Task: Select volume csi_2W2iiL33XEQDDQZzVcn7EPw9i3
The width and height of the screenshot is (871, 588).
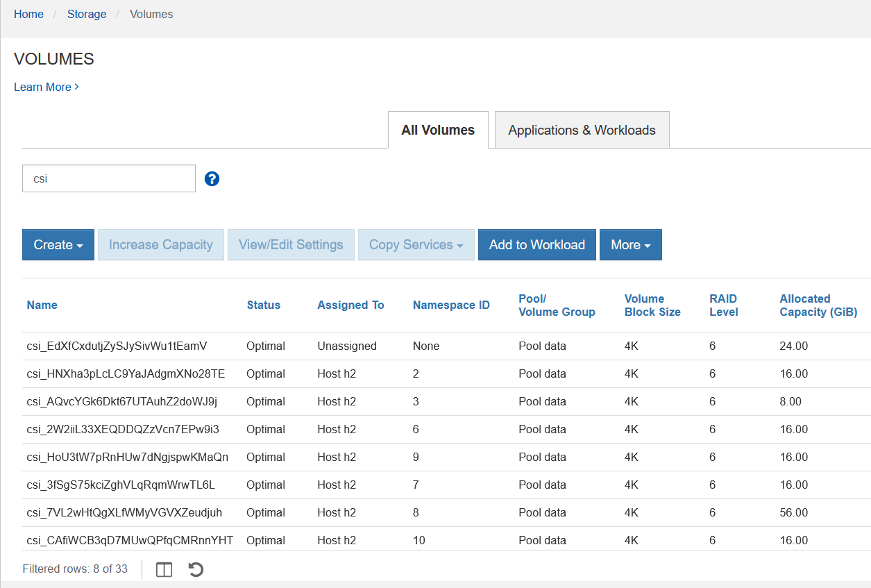Action: (123, 429)
